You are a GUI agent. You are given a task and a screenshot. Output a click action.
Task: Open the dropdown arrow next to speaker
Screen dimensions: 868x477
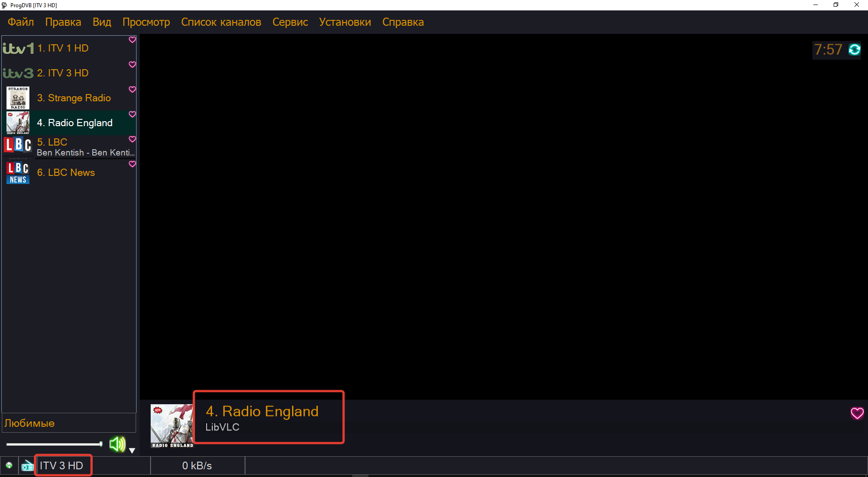[132, 450]
